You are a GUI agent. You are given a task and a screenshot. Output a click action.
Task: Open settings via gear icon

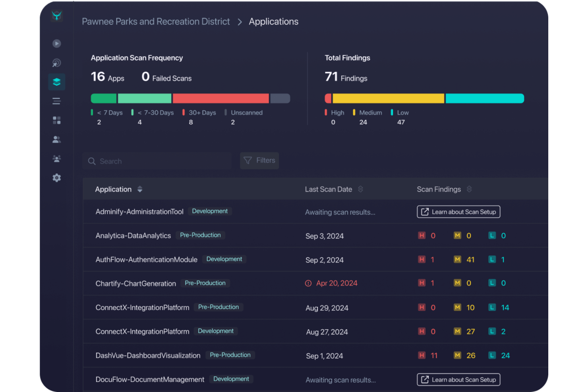pos(56,178)
